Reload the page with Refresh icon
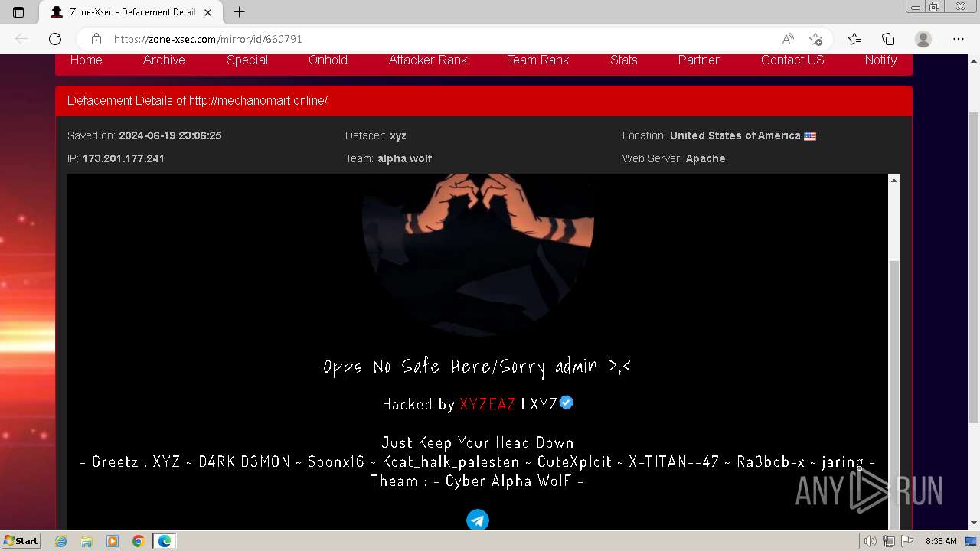Screen dimensions: 980x551 point(55,39)
